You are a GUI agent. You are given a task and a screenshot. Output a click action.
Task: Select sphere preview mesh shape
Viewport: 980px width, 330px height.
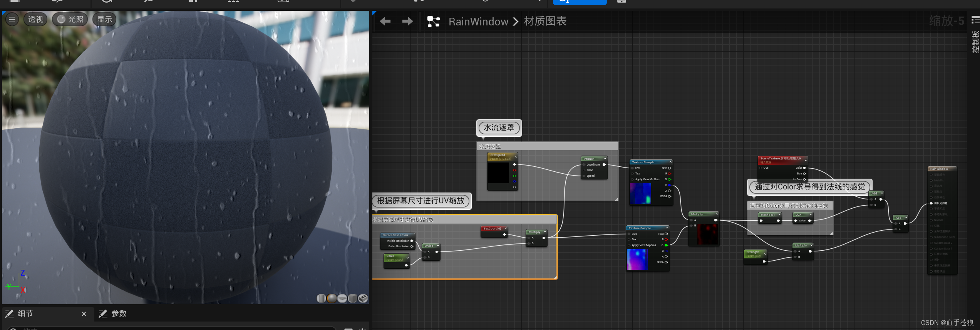332,298
